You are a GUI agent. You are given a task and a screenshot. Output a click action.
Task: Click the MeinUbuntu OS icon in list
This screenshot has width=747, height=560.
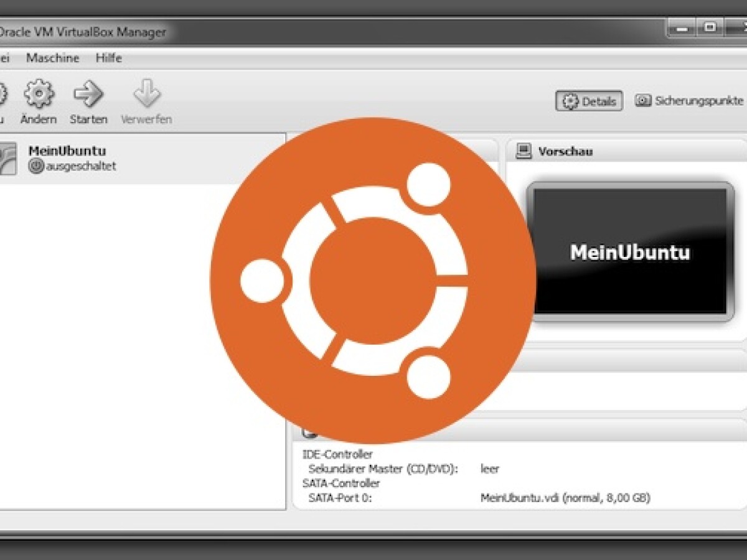tap(6, 158)
